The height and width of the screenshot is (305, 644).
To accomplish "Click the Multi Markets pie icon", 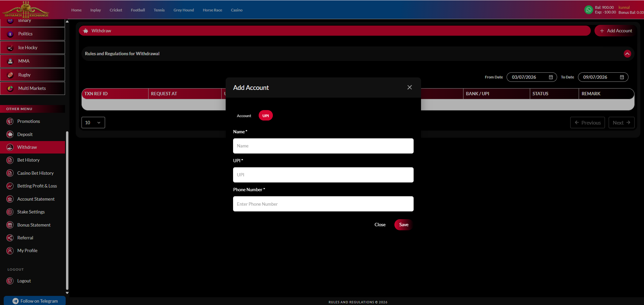I will (x=10, y=89).
